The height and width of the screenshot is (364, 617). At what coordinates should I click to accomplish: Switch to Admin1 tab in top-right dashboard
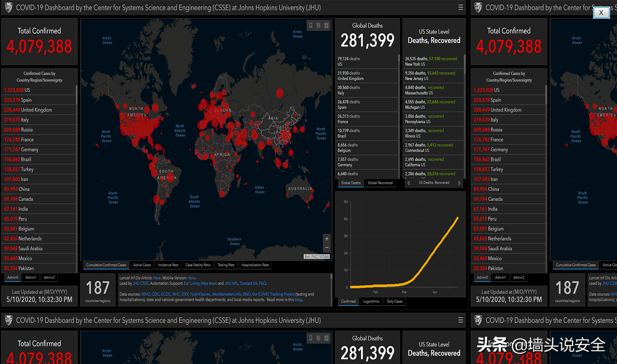click(x=500, y=278)
